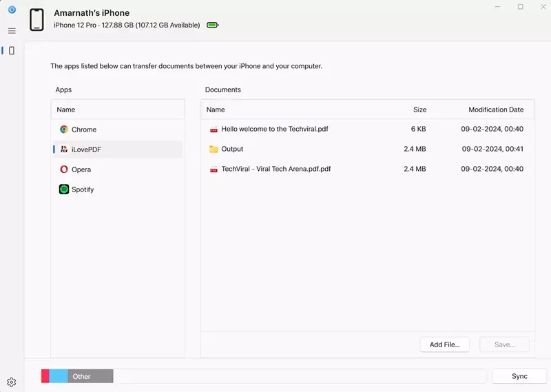Image resolution: width=551 pixels, height=392 pixels.
Task: Click the Amarnath's iPhone device name
Action: pyautogui.click(x=92, y=13)
